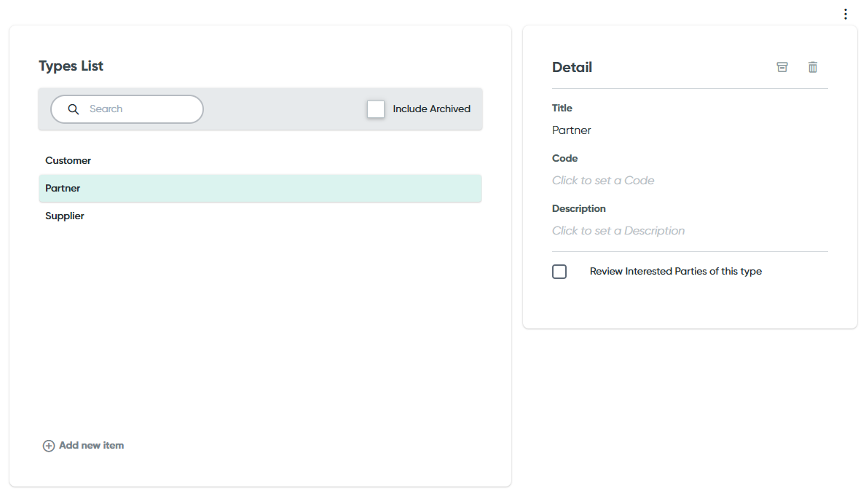The height and width of the screenshot is (504, 866).
Task: Edit the Title value Partner
Action: point(572,130)
